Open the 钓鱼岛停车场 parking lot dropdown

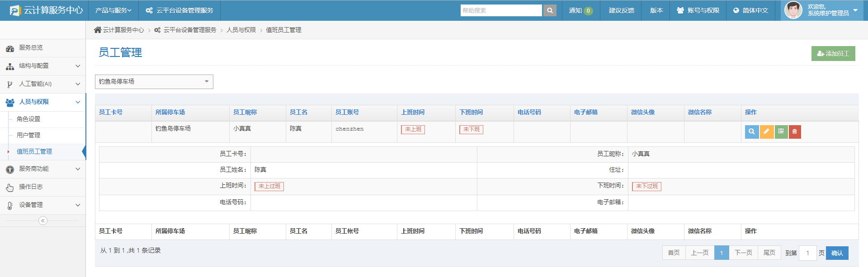click(x=154, y=82)
